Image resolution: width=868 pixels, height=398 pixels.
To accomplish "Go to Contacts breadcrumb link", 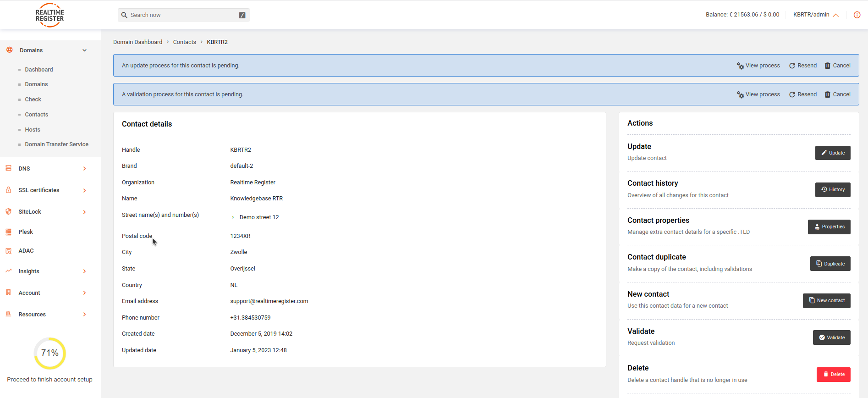I will coord(185,42).
